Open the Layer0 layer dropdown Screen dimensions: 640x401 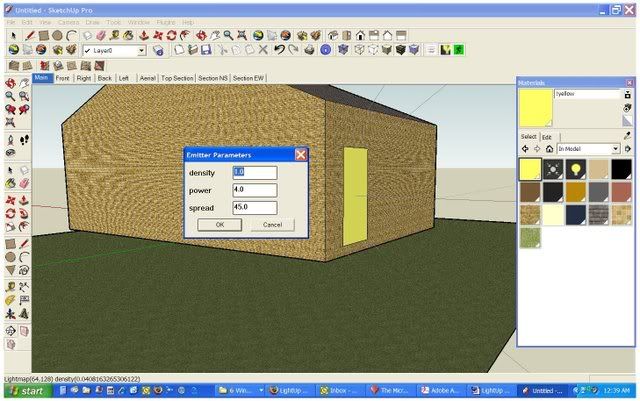tap(141, 50)
